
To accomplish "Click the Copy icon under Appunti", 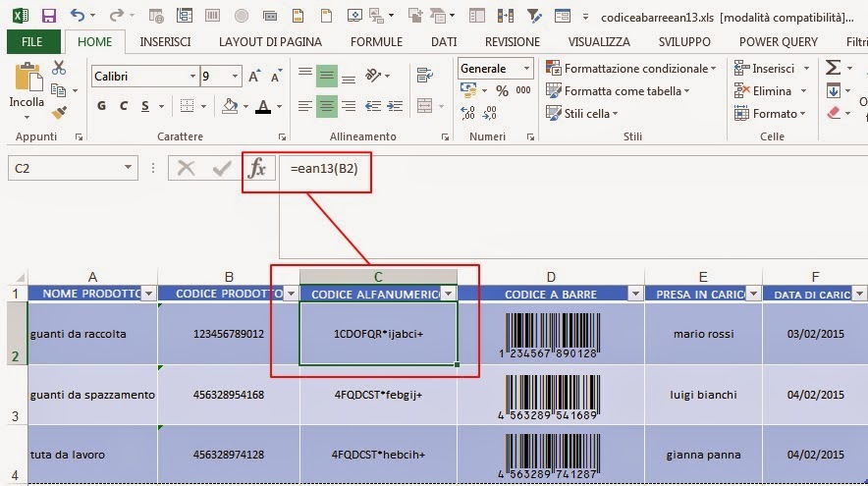I will (58, 89).
